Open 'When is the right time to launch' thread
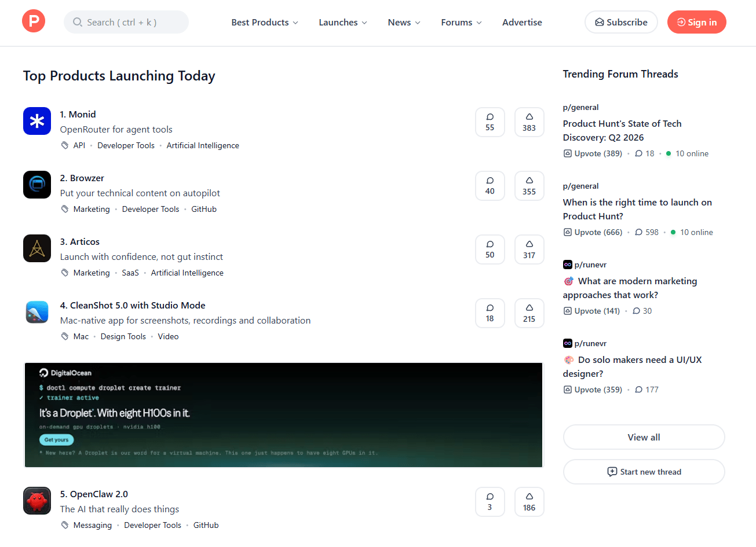Image resolution: width=756 pixels, height=547 pixels. 637,209
